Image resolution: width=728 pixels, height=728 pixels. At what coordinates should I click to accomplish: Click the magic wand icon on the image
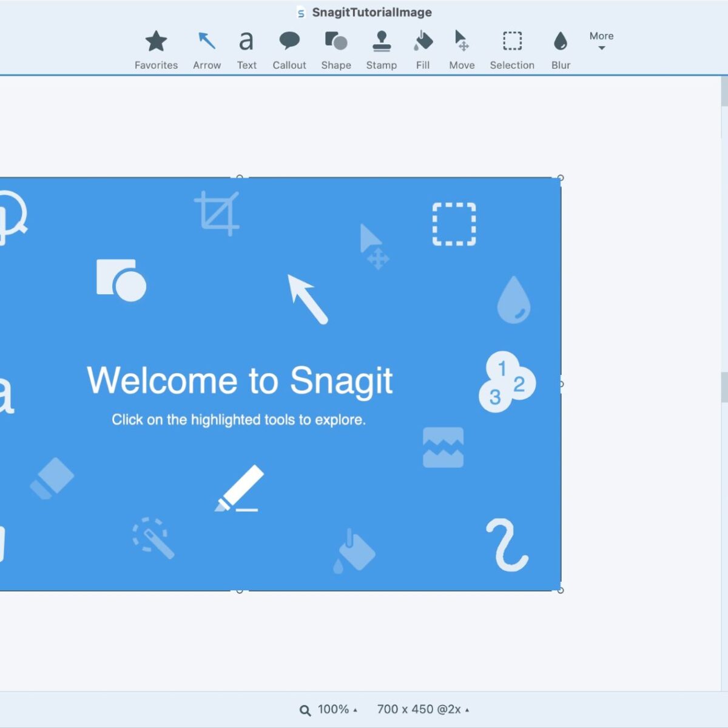[x=153, y=538]
